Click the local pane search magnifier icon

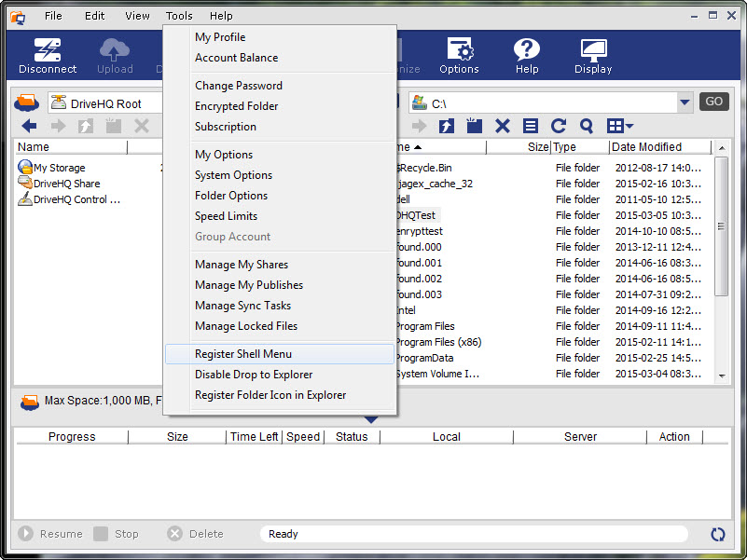[587, 127]
